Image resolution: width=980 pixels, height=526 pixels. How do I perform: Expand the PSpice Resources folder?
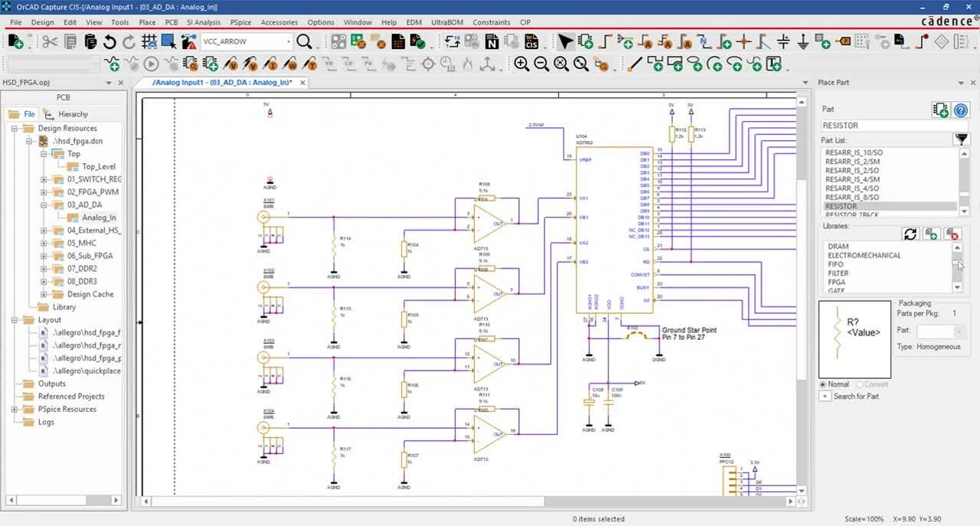(x=15, y=410)
